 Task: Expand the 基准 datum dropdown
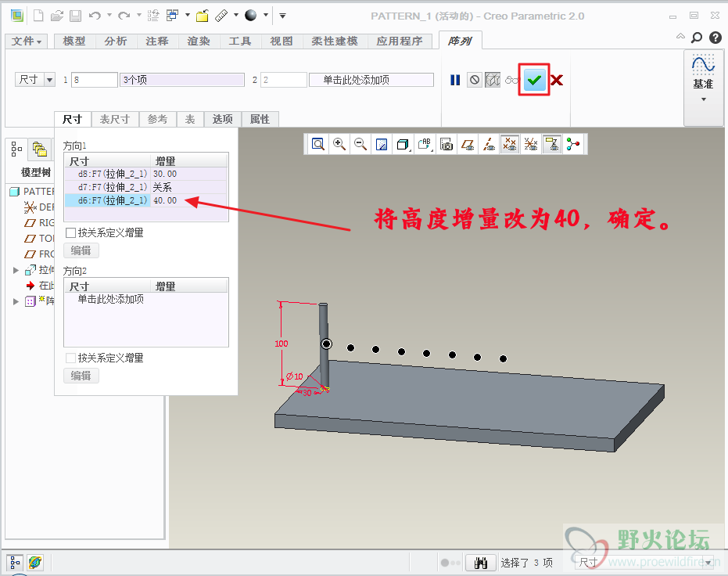click(703, 99)
